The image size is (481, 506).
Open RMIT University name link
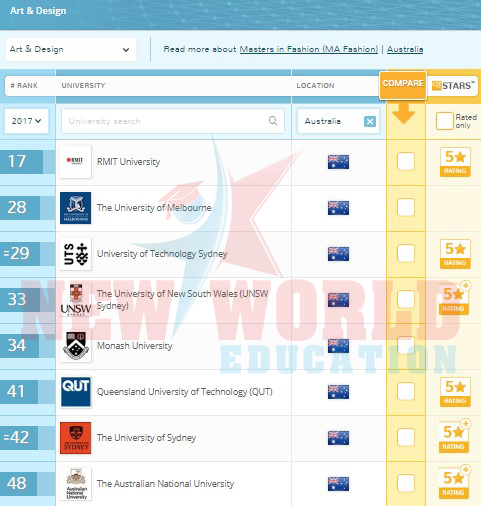(x=128, y=162)
